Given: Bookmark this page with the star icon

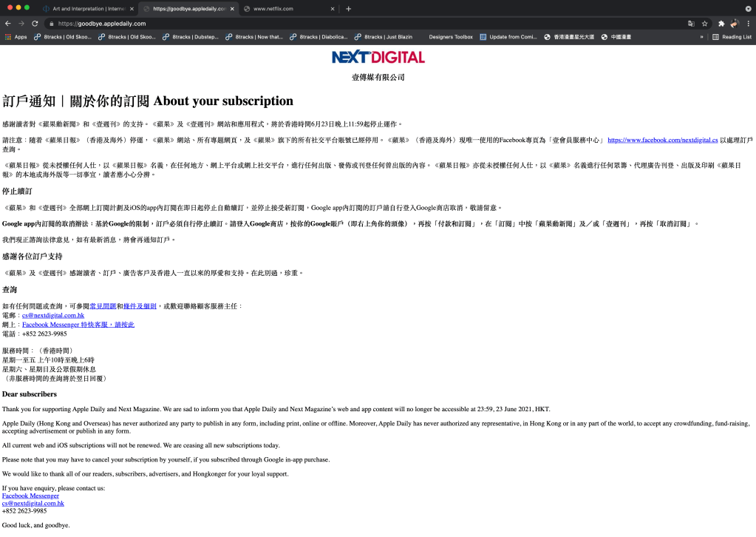Looking at the screenshot, I should tap(705, 24).
